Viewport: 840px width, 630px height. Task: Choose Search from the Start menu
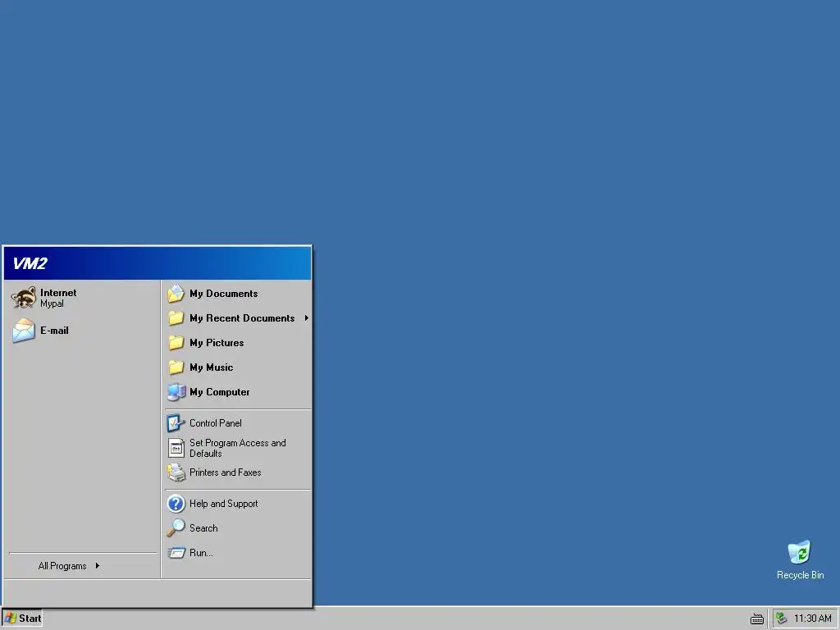coord(237,528)
